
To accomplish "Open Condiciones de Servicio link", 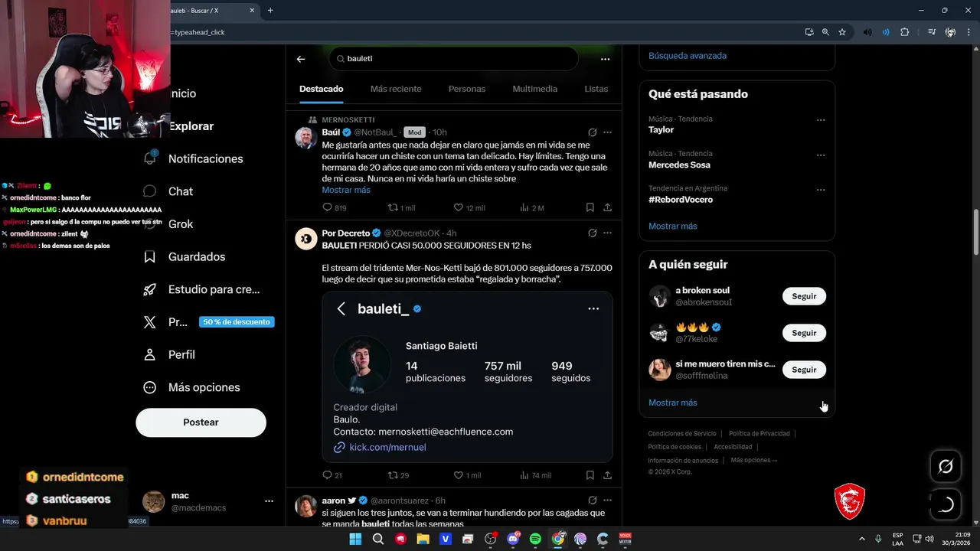I will [682, 434].
